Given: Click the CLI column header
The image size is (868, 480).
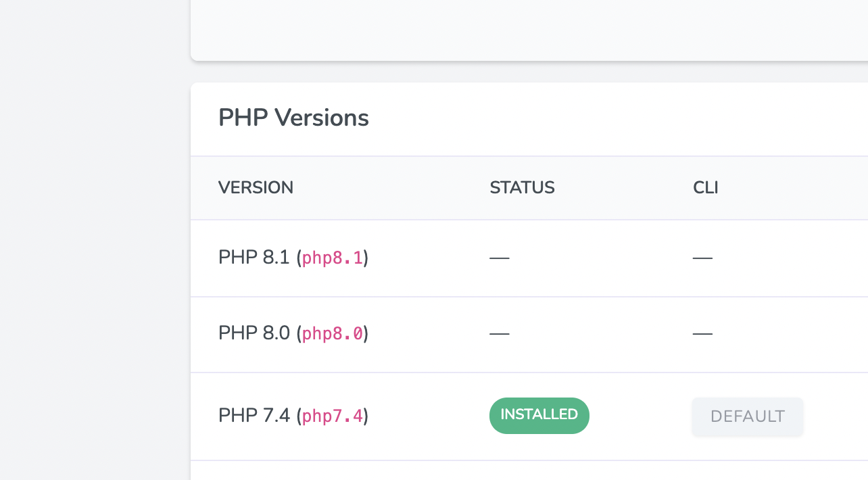Looking at the screenshot, I should click(x=705, y=188).
